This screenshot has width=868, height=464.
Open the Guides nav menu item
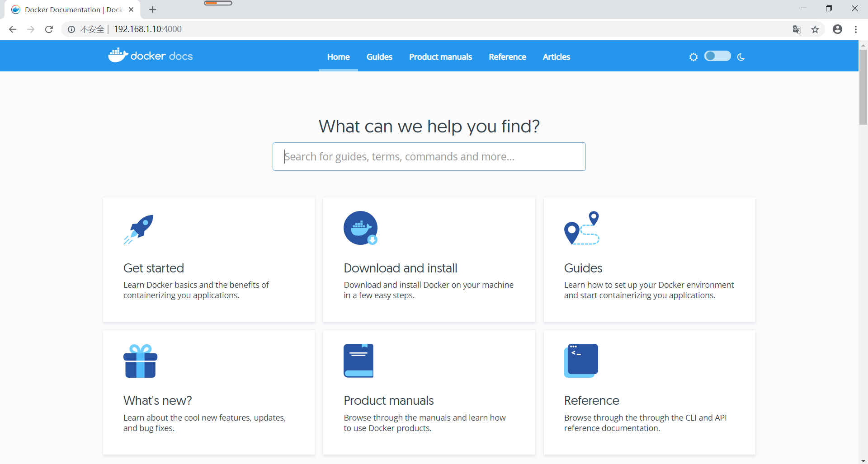tap(379, 57)
